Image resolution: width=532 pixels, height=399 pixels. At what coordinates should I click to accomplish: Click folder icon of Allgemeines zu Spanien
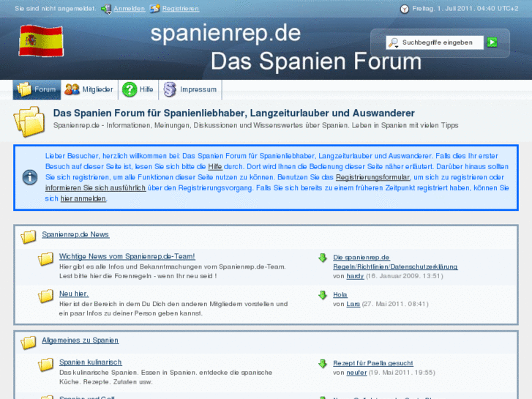(28, 343)
